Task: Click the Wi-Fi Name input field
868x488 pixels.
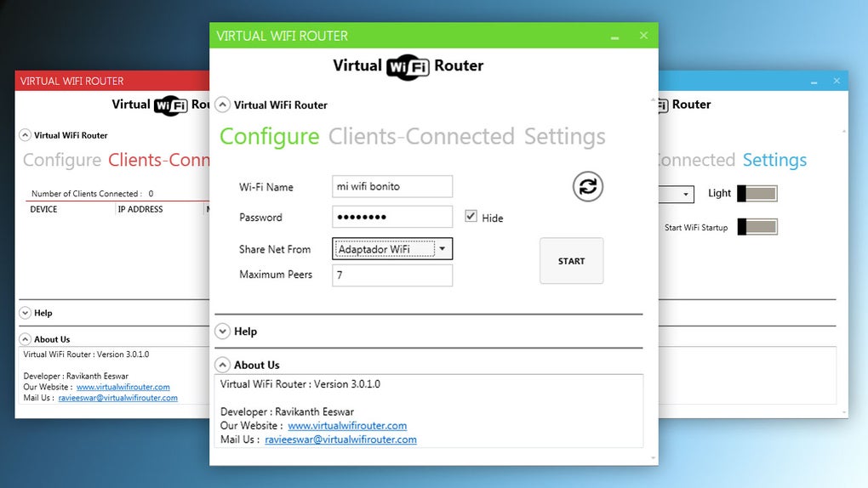Action: pyautogui.click(x=392, y=186)
